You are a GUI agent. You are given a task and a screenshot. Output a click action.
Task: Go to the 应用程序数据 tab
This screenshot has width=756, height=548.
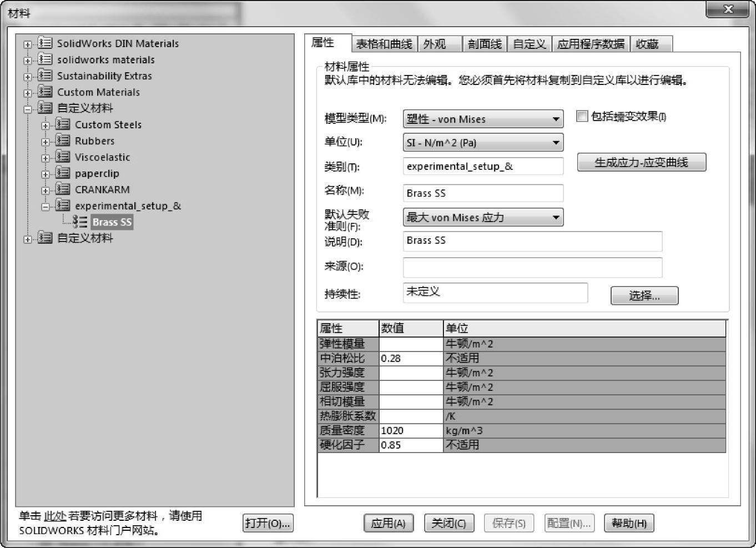(x=591, y=44)
